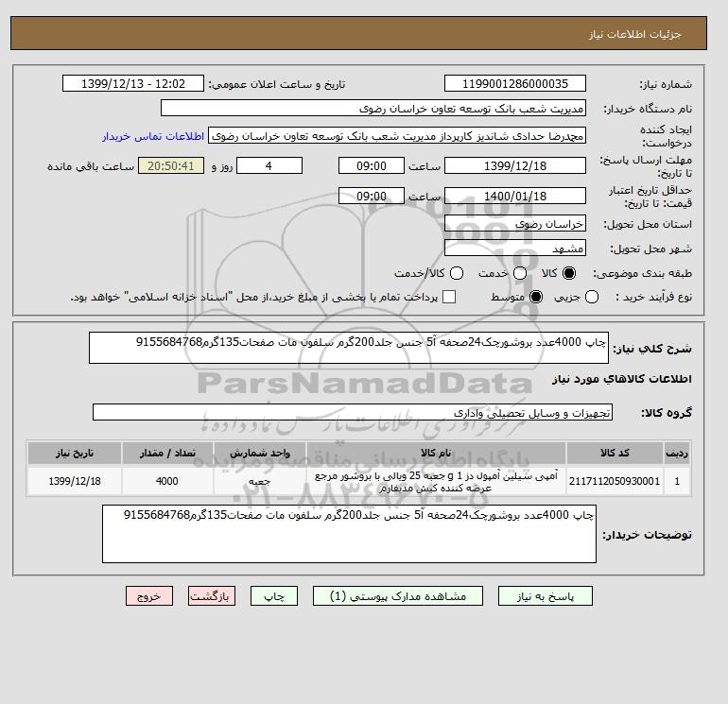
Task: Select the متوسط purchase type radio
Action: point(536,297)
